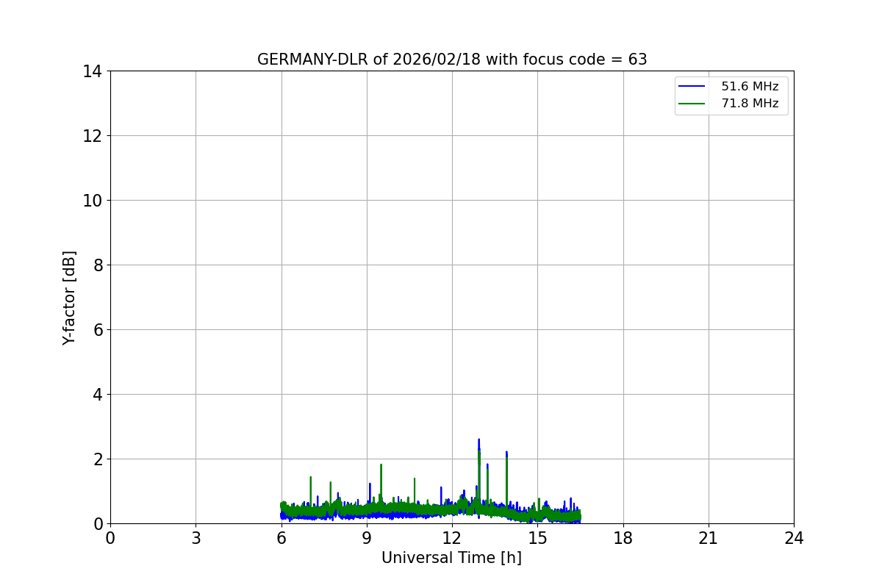882x588 pixels.
Task: Click y-axis tick label 10
Action: point(93,200)
